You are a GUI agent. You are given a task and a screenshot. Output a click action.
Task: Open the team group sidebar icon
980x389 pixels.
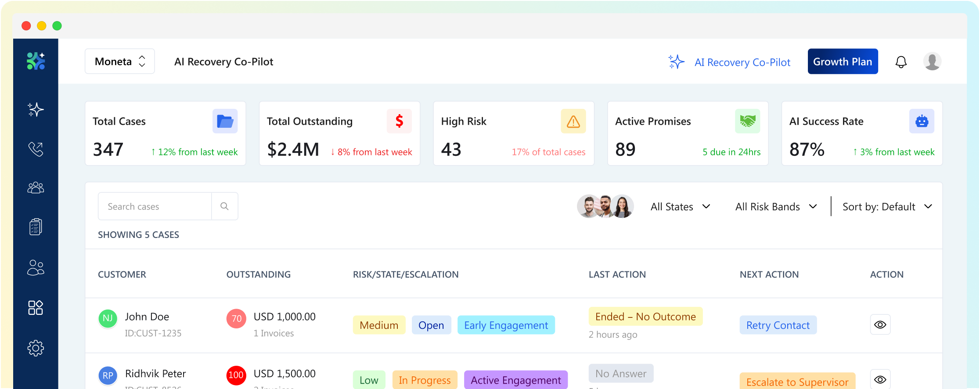[36, 188]
